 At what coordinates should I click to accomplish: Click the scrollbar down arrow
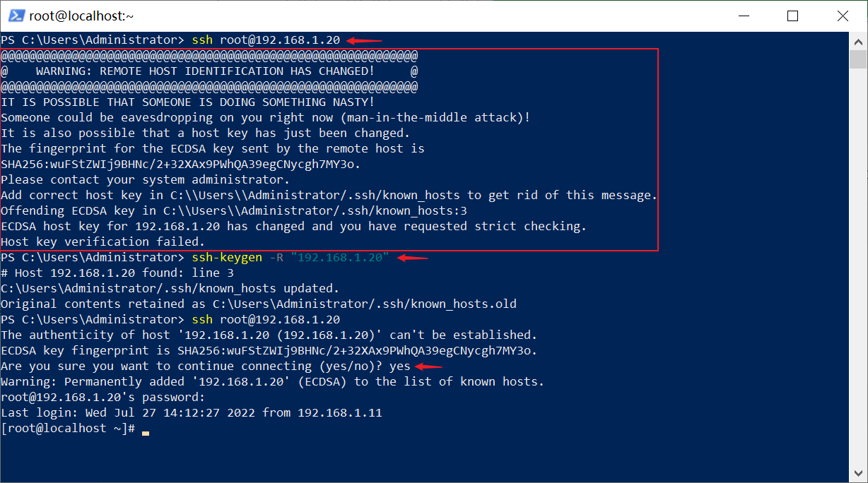[x=857, y=474]
